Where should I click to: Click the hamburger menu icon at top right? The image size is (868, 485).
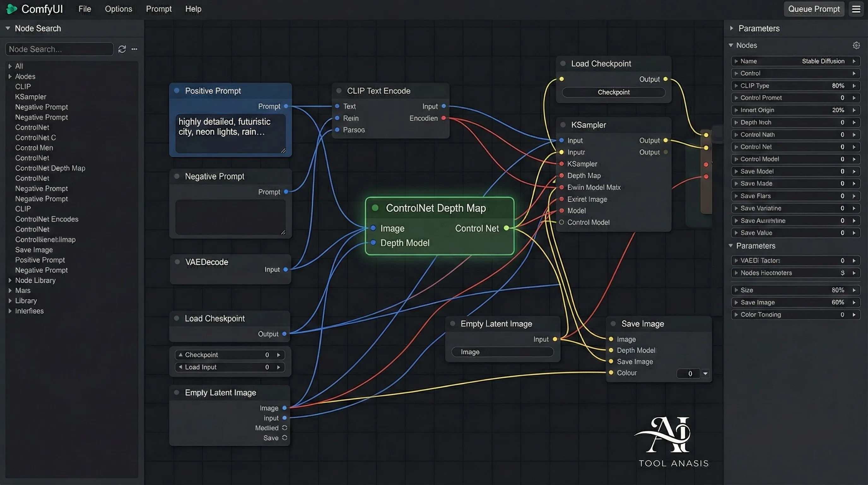point(856,9)
